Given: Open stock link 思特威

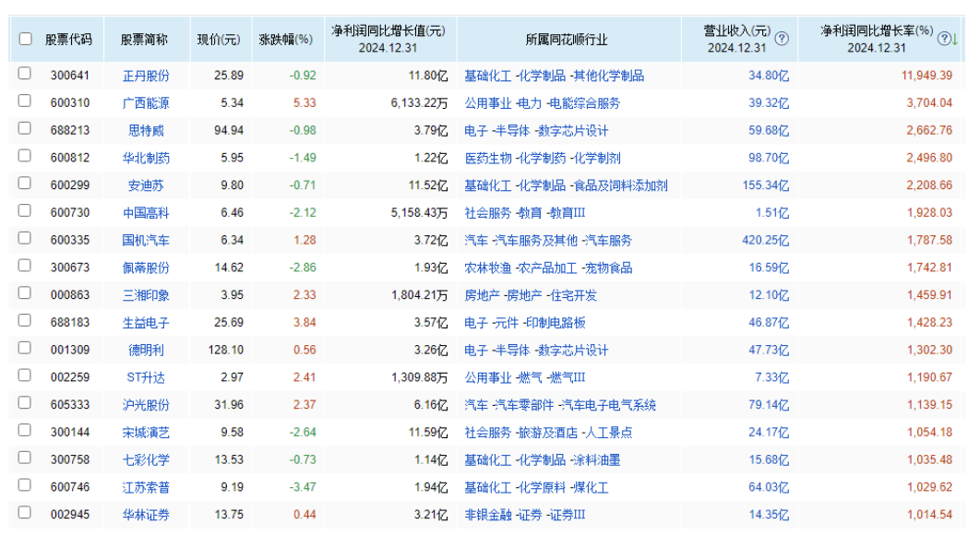Looking at the screenshot, I should 146,131.
